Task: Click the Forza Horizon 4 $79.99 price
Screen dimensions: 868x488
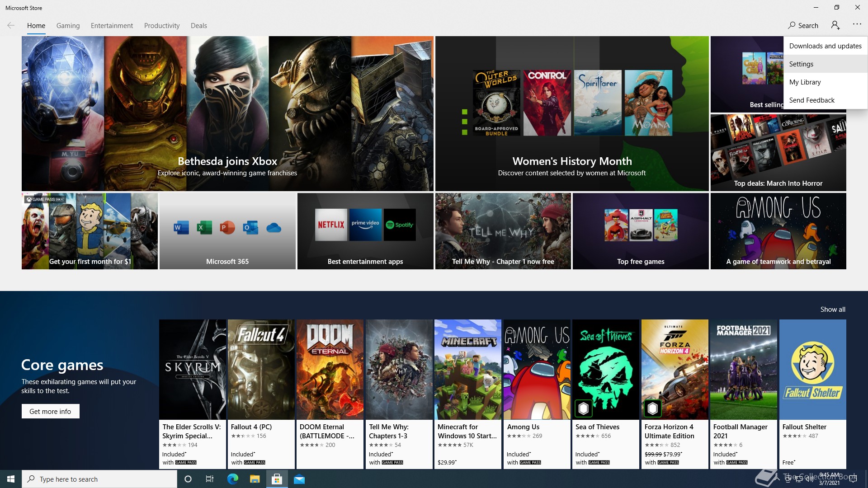Action: (x=673, y=454)
